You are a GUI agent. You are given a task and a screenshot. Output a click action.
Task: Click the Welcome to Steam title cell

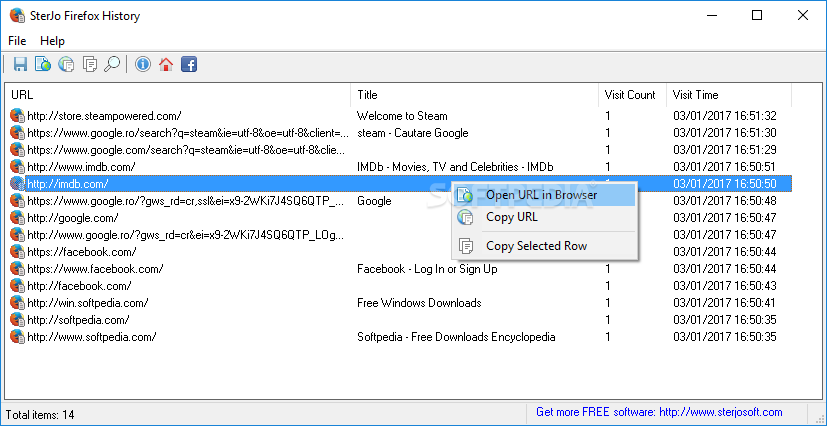click(x=402, y=116)
